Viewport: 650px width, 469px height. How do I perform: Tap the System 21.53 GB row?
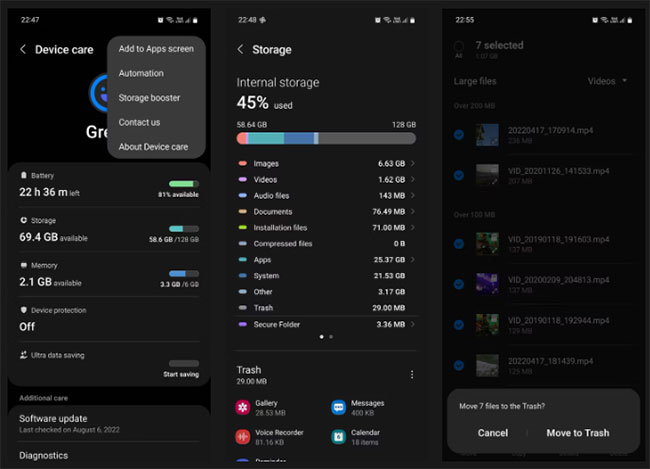326,276
